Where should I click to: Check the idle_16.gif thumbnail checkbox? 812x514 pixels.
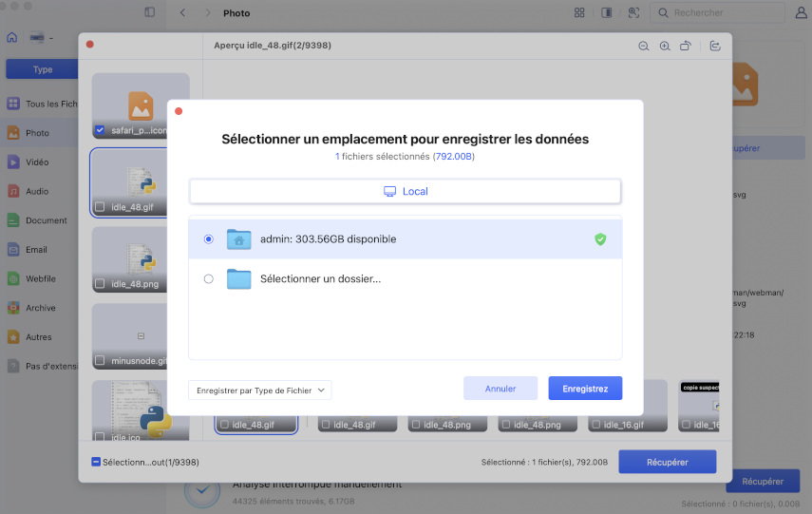tap(596, 425)
